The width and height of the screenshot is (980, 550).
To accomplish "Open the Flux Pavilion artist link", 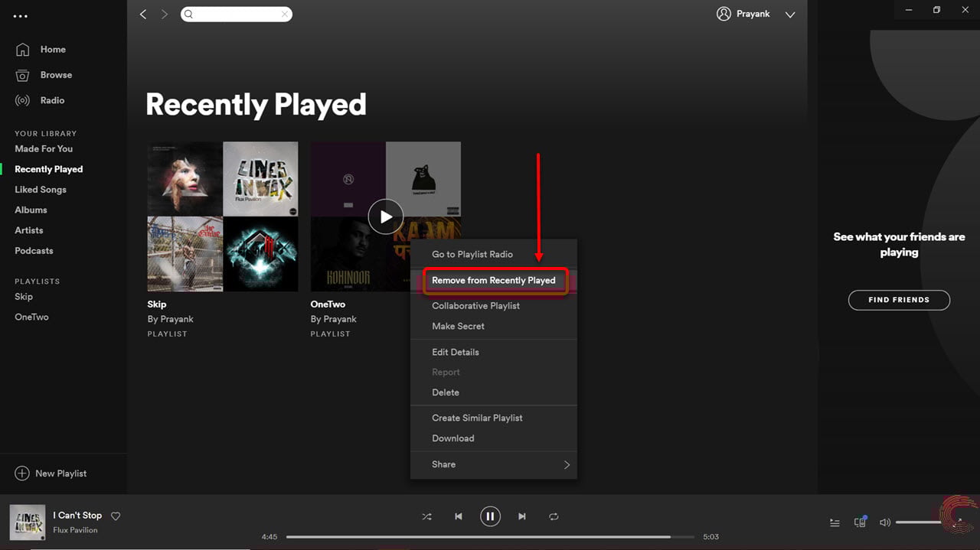I will tap(75, 530).
